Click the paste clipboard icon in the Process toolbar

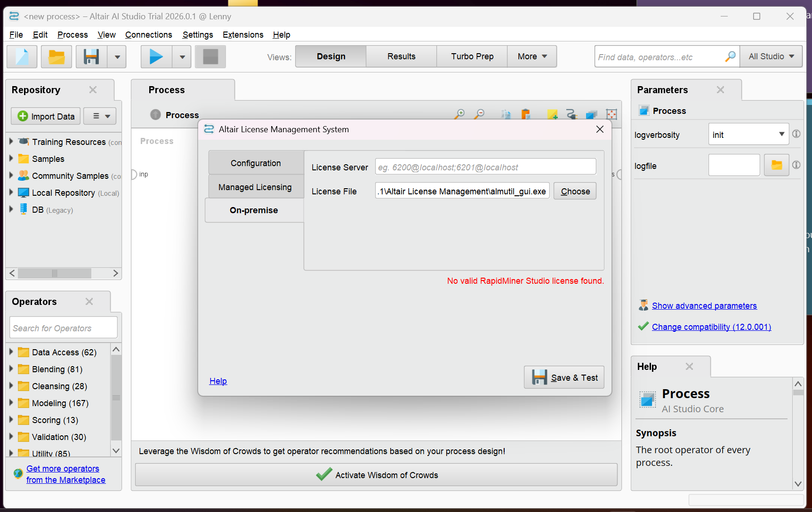(525, 114)
